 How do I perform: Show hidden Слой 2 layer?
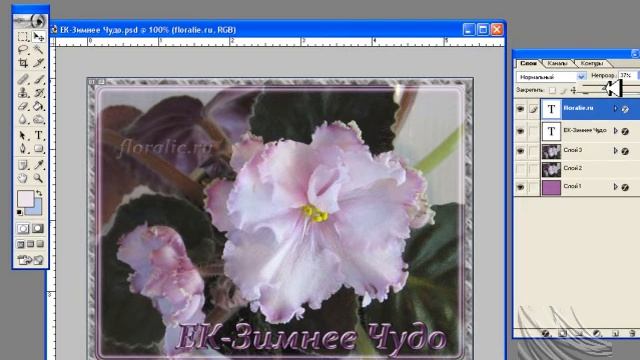point(520,169)
